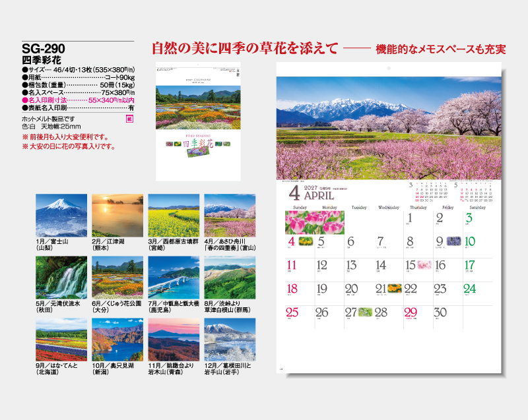Image resolution: width=528 pixels, height=420 pixels.
Task: Click the yellow flower icon beside April 4
Action: (x=306, y=241)
